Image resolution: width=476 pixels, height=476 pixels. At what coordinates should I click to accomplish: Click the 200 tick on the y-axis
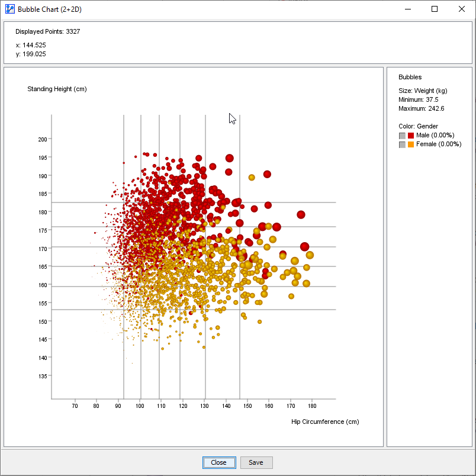43,139
